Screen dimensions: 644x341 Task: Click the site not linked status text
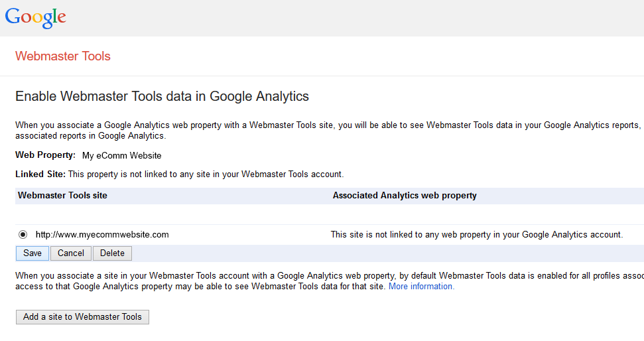point(476,234)
